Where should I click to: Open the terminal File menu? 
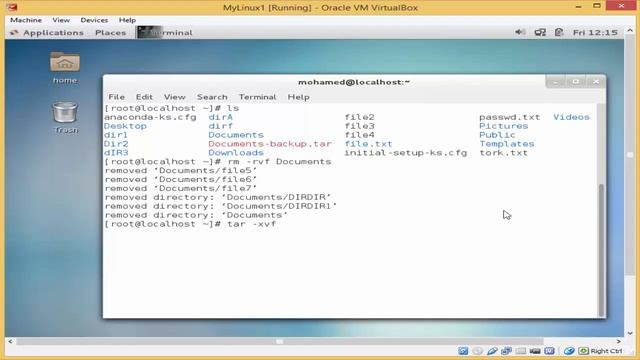[116, 97]
